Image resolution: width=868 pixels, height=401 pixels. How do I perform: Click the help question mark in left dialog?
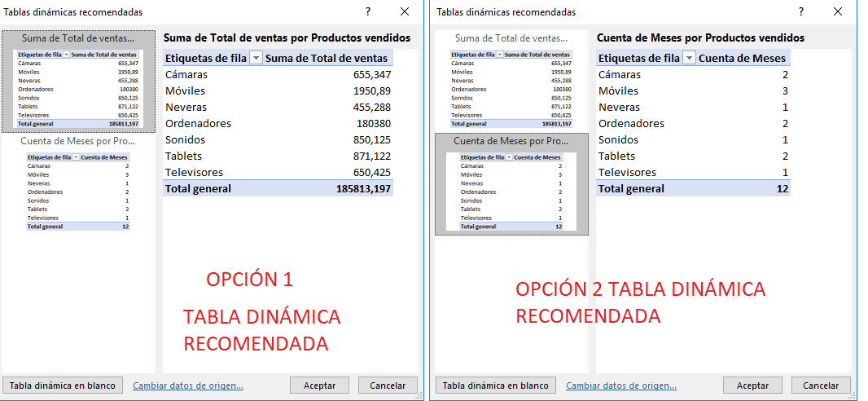click(x=368, y=11)
